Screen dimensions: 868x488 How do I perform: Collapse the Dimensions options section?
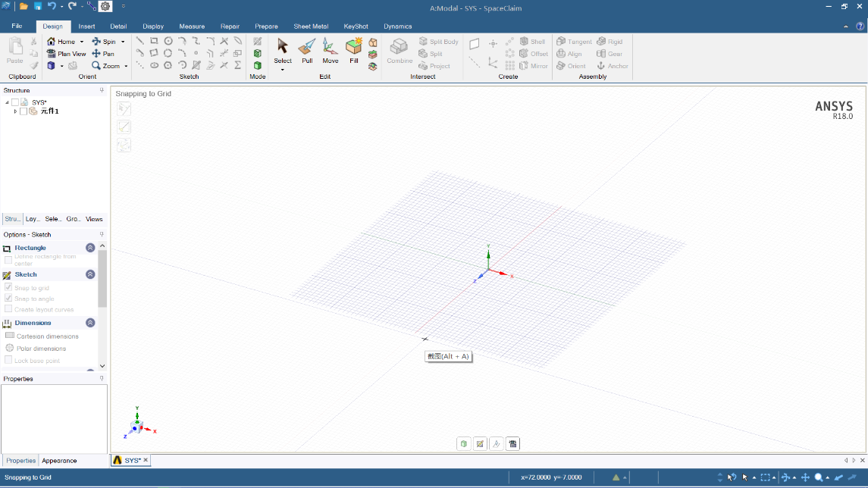click(90, 323)
